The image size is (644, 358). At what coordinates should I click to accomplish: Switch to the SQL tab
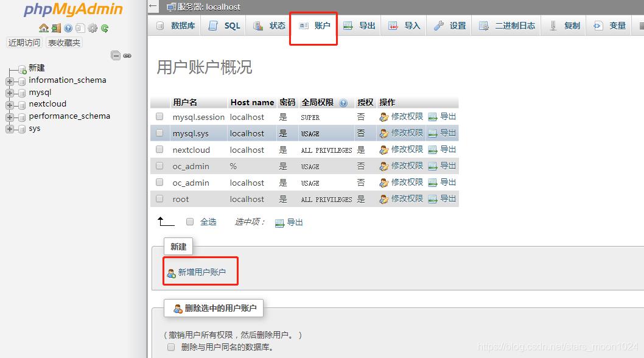pyautogui.click(x=223, y=26)
